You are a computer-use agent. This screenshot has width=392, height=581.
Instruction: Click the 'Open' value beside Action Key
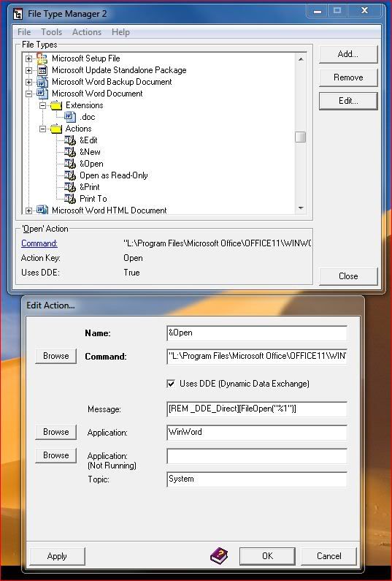click(133, 258)
